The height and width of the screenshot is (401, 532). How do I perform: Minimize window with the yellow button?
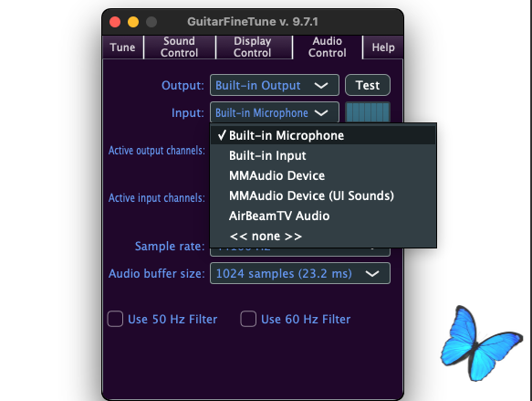[133, 22]
